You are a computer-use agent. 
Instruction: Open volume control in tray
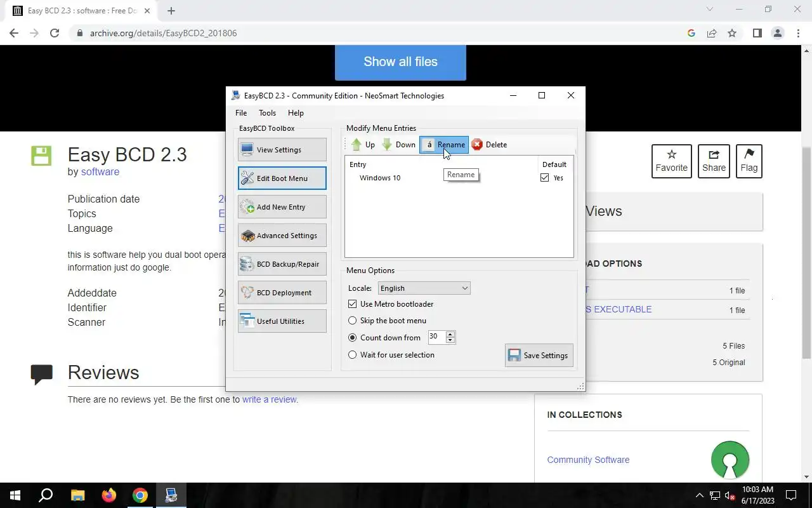tap(730, 495)
